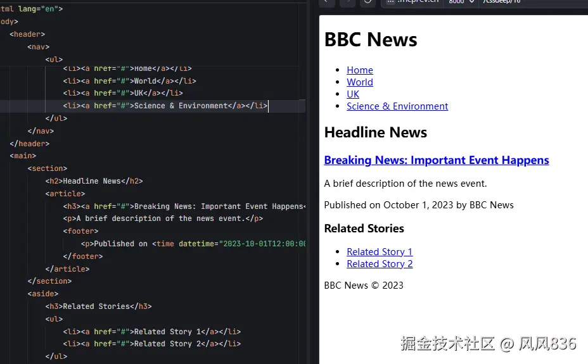Screen dimensions: 588x364
Task: Select the BBC News page heading
Action: coord(371,39)
